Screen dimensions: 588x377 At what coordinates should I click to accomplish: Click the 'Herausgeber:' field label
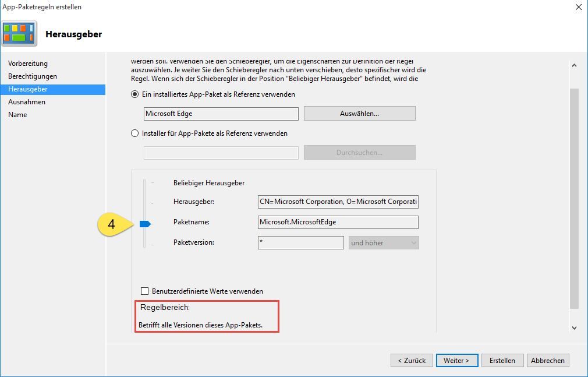coord(194,202)
